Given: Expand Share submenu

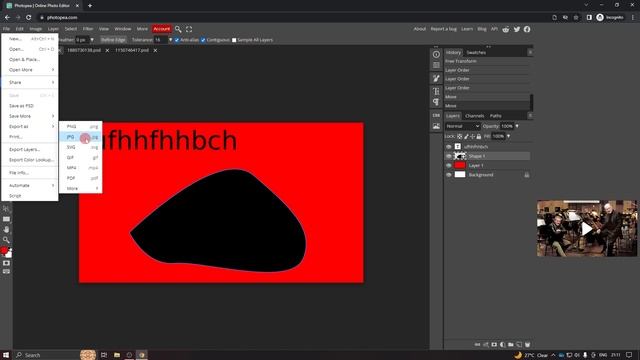Looking at the screenshot, I should tap(30, 82).
